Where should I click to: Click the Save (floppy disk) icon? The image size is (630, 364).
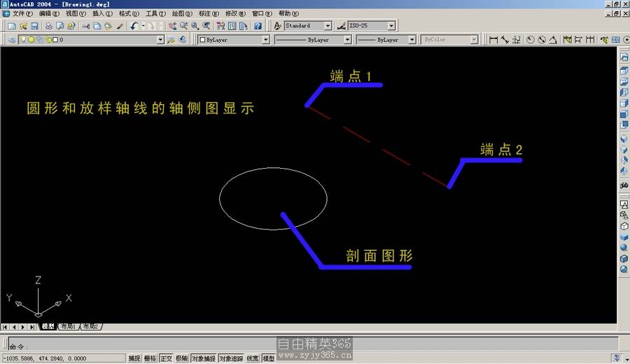(x=34, y=26)
